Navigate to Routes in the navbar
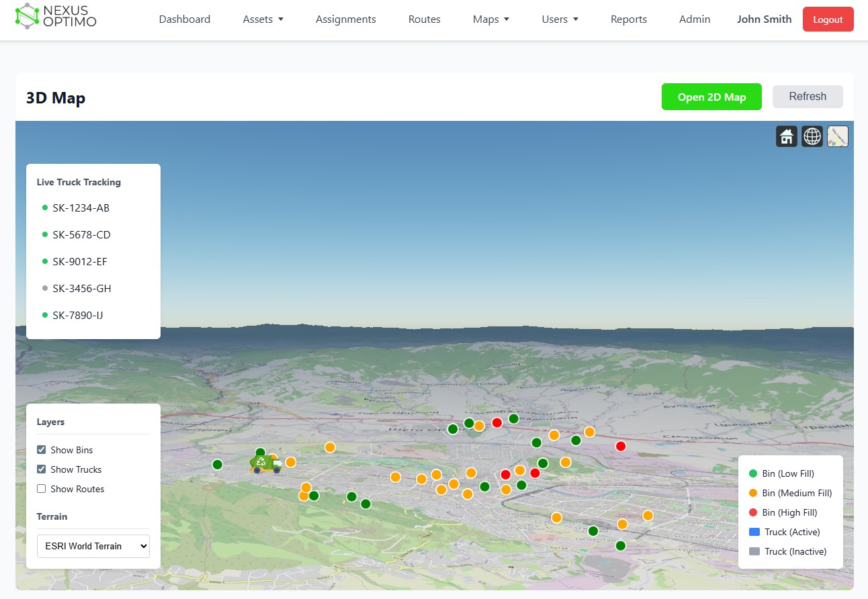 pos(425,19)
